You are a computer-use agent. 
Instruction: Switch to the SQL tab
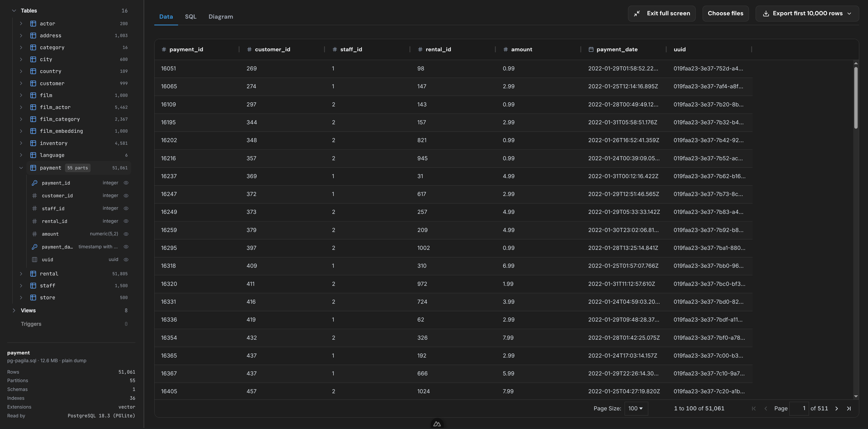(190, 17)
